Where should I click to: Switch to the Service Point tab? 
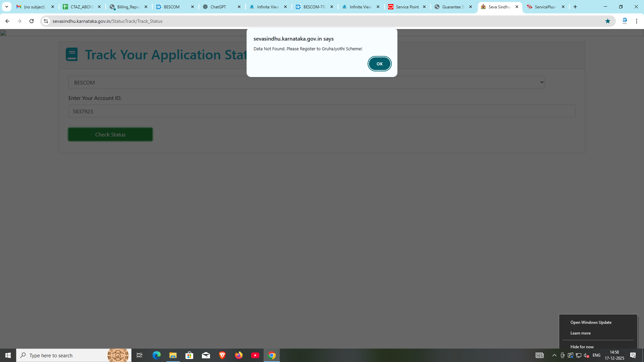[407, 7]
